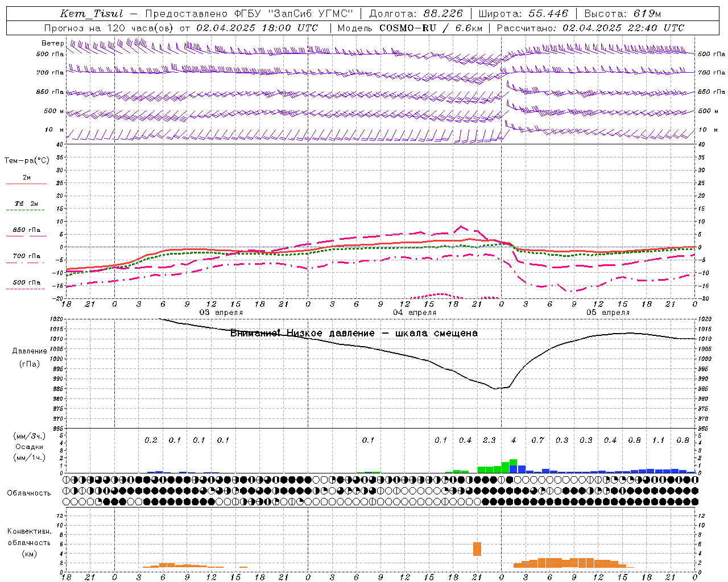Click the 'Высота: 619м' elevation text

pos(623,14)
